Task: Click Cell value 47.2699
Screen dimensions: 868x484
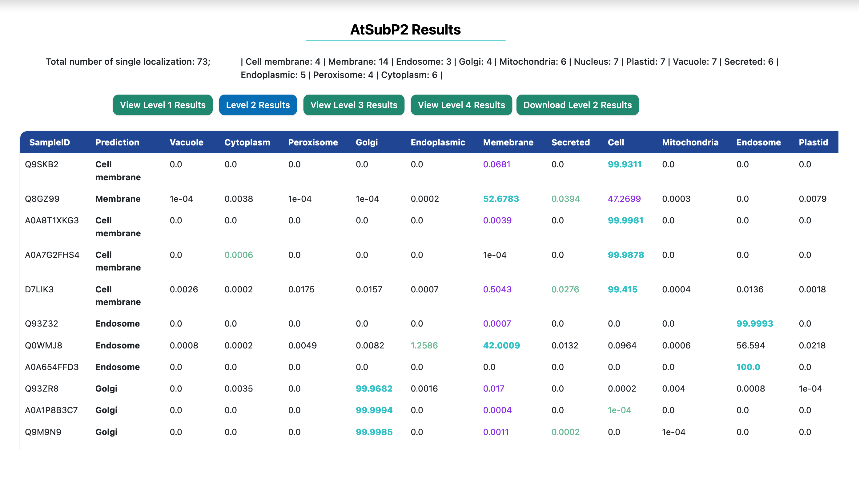Action: (624, 199)
